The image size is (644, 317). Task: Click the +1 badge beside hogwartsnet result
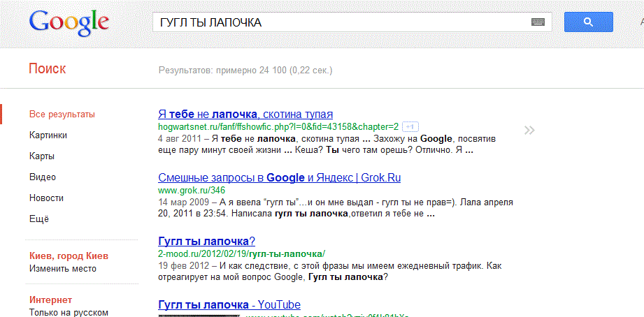(x=410, y=127)
